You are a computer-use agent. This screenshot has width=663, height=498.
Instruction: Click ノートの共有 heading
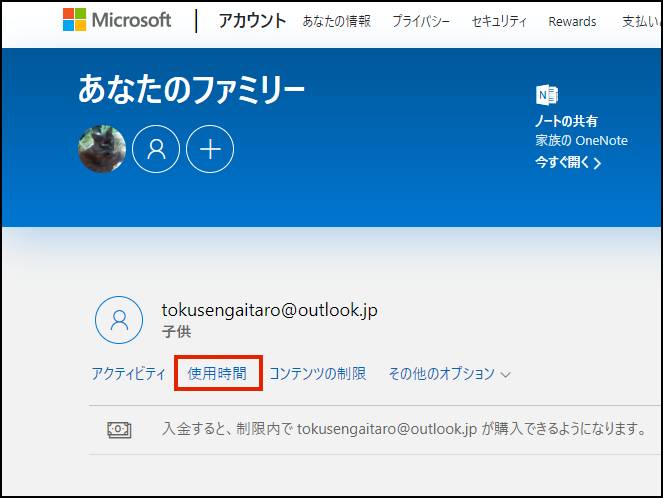tap(566, 121)
